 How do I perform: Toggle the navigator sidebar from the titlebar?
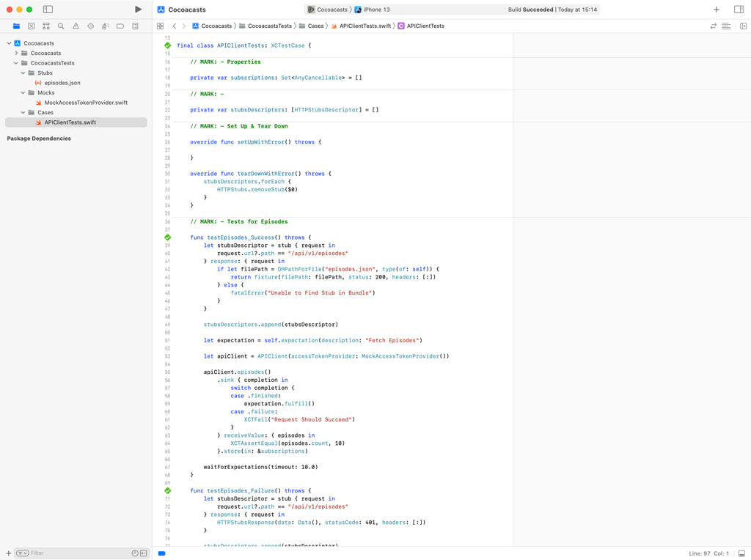tap(48, 9)
